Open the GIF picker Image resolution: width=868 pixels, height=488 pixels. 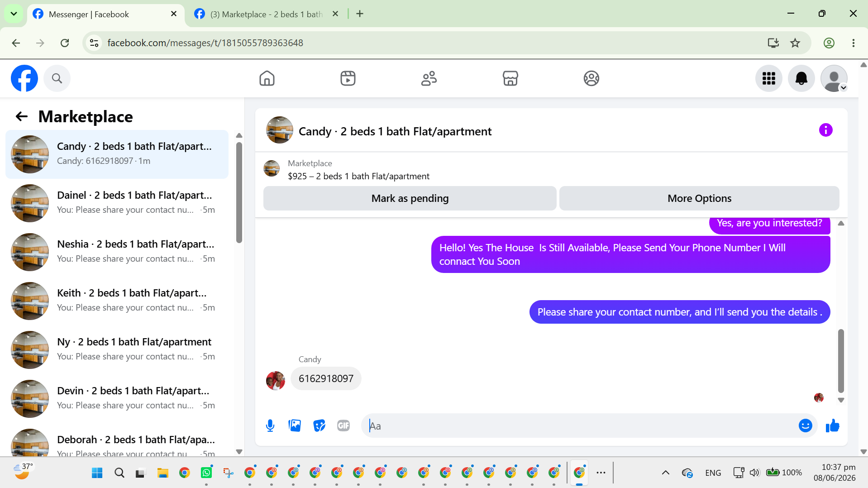pyautogui.click(x=343, y=426)
